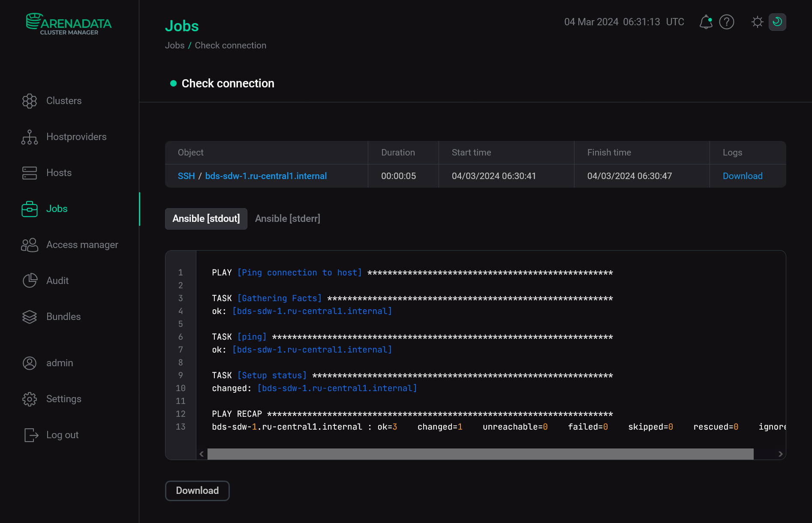Open the Access manager
This screenshot has height=523, width=812.
[x=82, y=245]
